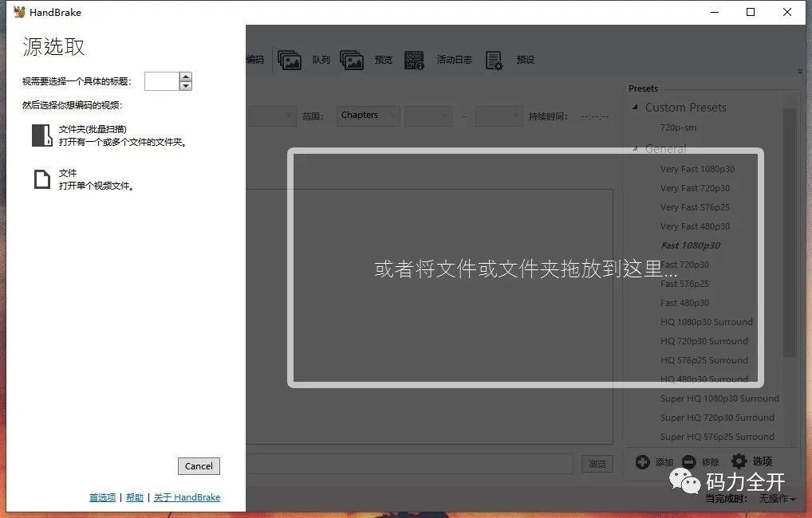The width and height of the screenshot is (812, 518).
Task: Open the 当完成时 无操作 dropdown
Action: click(777, 499)
